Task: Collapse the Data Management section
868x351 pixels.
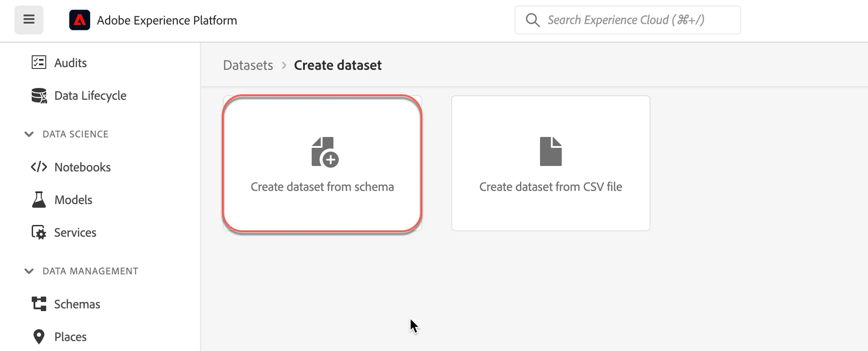Action: point(29,271)
